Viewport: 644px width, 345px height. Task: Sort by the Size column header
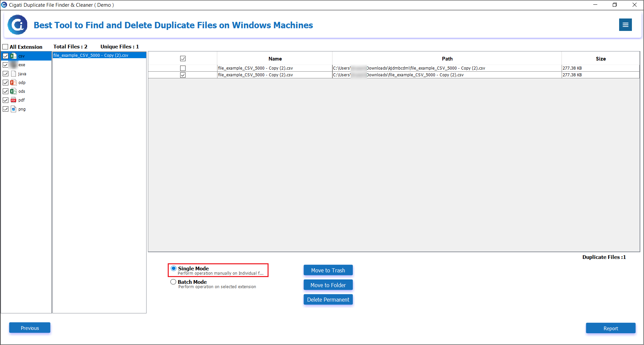[601, 59]
